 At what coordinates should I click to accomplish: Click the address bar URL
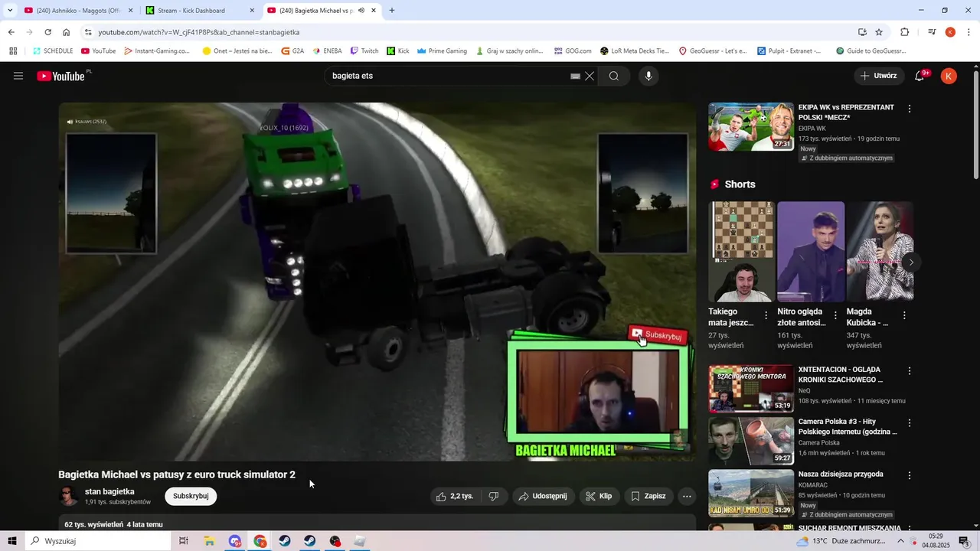pyautogui.click(x=199, y=32)
